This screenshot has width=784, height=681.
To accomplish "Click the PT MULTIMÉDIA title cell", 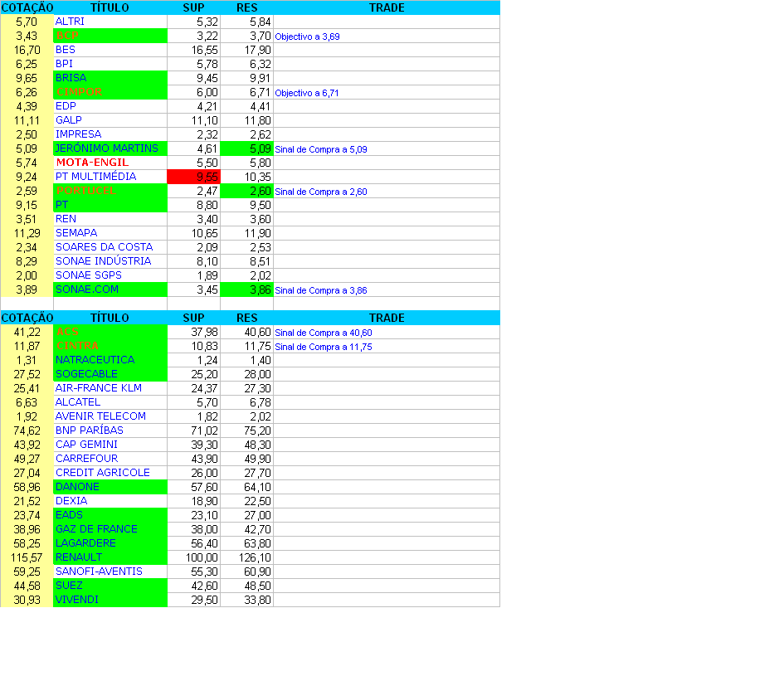I will tap(110, 177).
